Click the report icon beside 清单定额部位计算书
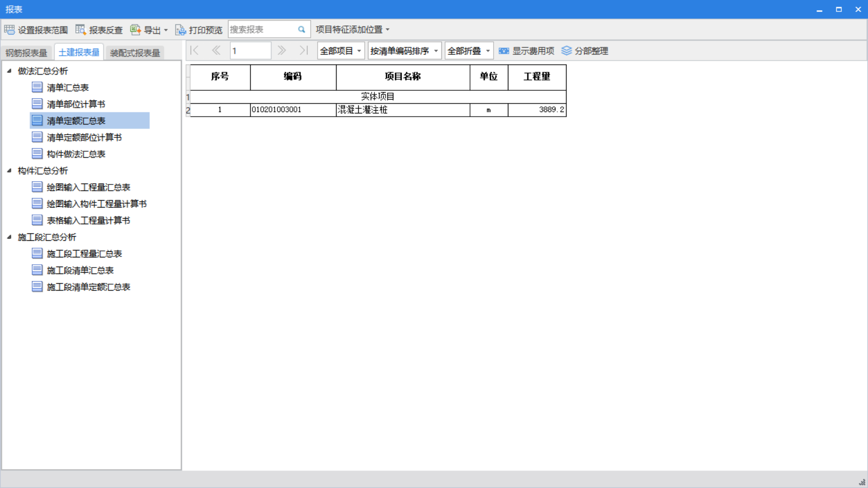The width and height of the screenshot is (868, 488). [x=37, y=137]
